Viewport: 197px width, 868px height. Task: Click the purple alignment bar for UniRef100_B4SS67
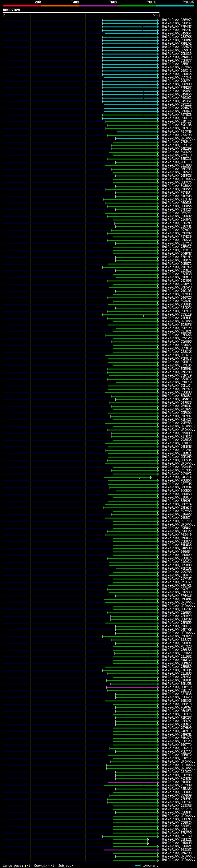click(x=131, y=850)
